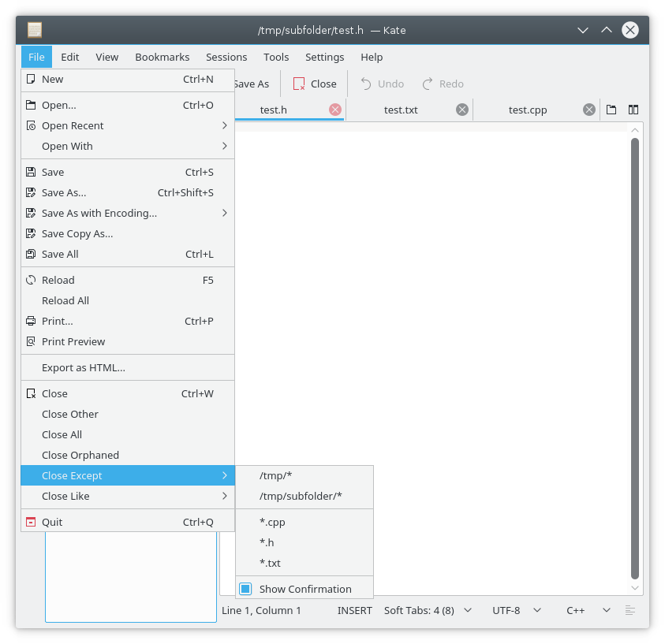Click the Save All icon
The width and height of the screenshot is (665, 644).
(x=31, y=254)
